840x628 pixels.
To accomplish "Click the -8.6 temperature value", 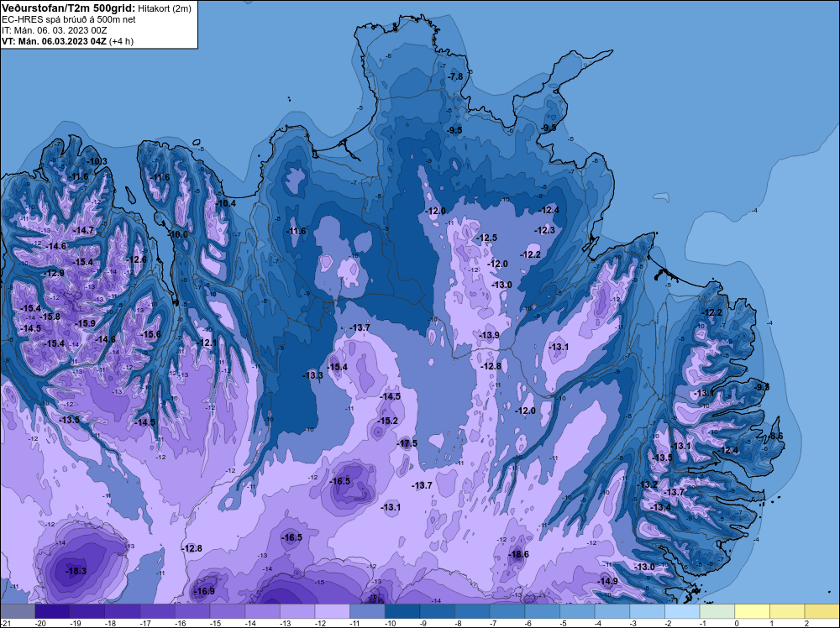I will (x=775, y=437).
